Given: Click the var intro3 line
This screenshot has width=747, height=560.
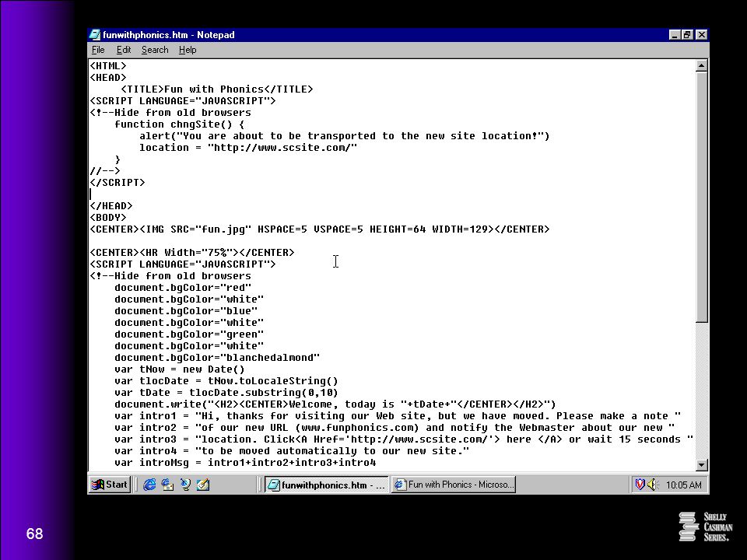Looking at the screenshot, I should pos(404,439).
